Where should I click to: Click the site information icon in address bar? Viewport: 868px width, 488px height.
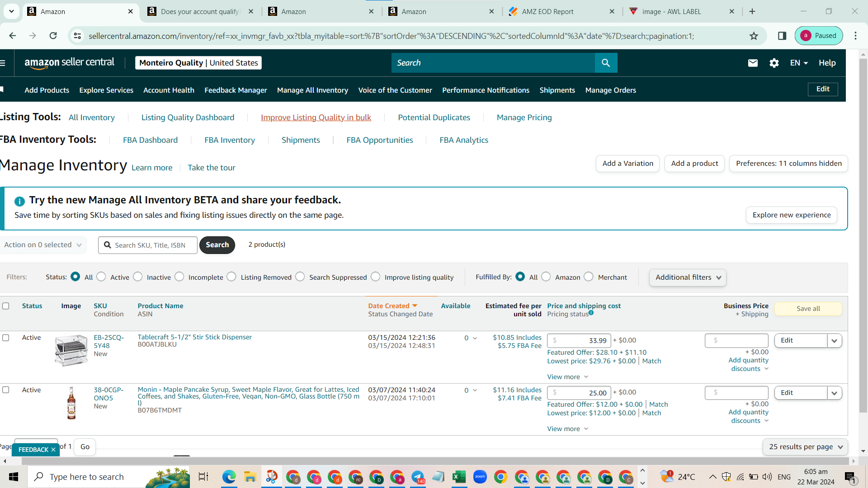[x=78, y=36]
